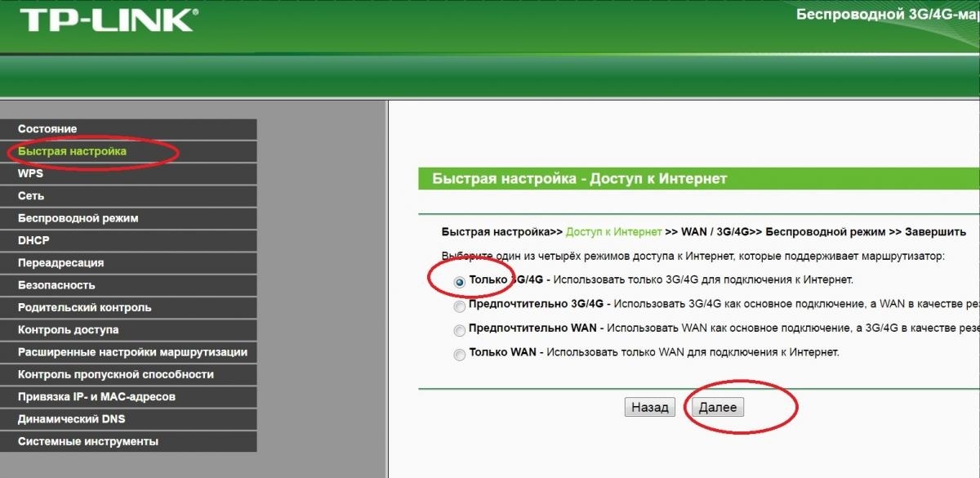This screenshot has width=980, height=478.
Task: Click the TP-LINK logo
Action: 106,20
